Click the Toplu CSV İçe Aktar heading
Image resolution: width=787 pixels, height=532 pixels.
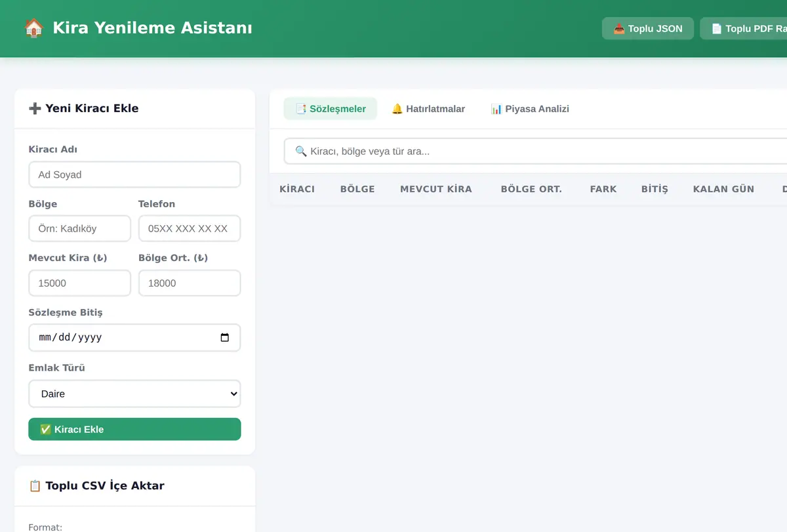[96, 485]
